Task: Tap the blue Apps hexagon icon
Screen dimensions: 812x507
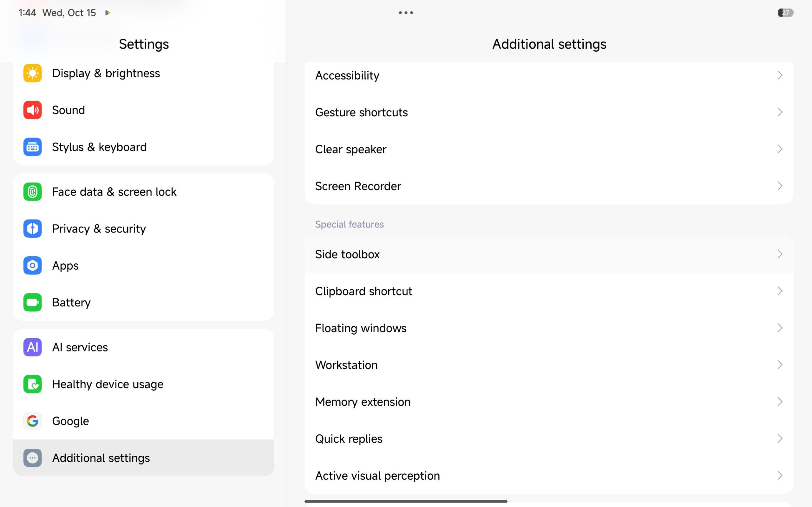Action: [32, 266]
